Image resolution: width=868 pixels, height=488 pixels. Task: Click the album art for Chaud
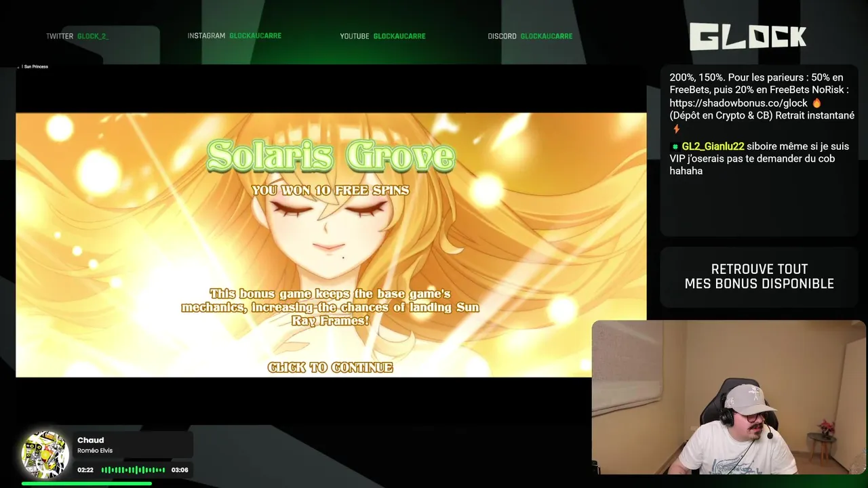click(45, 454)
